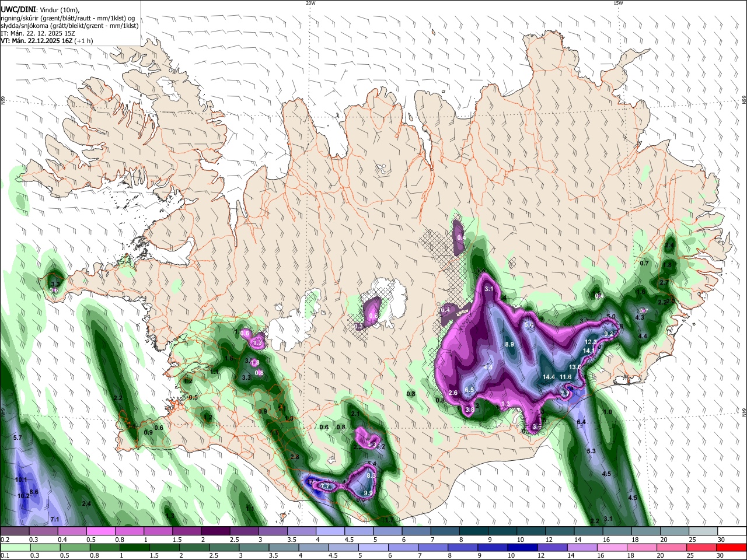Click the 5.3 value off southeast coast
747x560 pixels.
[x=591, y=452]
